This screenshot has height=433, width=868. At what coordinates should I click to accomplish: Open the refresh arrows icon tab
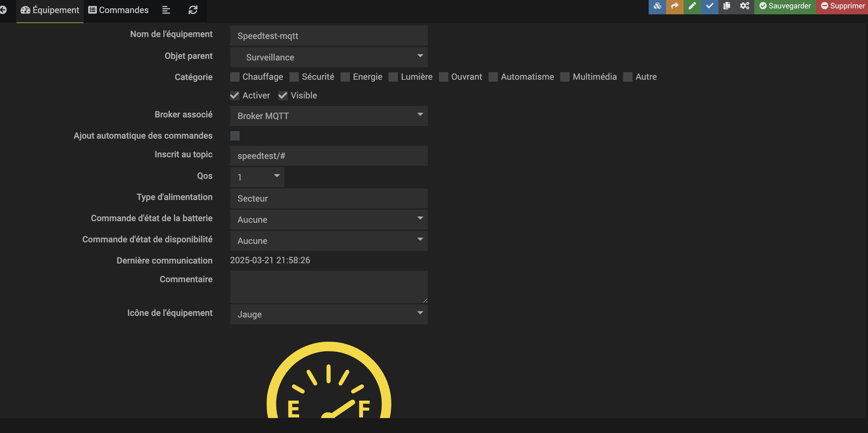pyautogui.click(x=193, y=10)
